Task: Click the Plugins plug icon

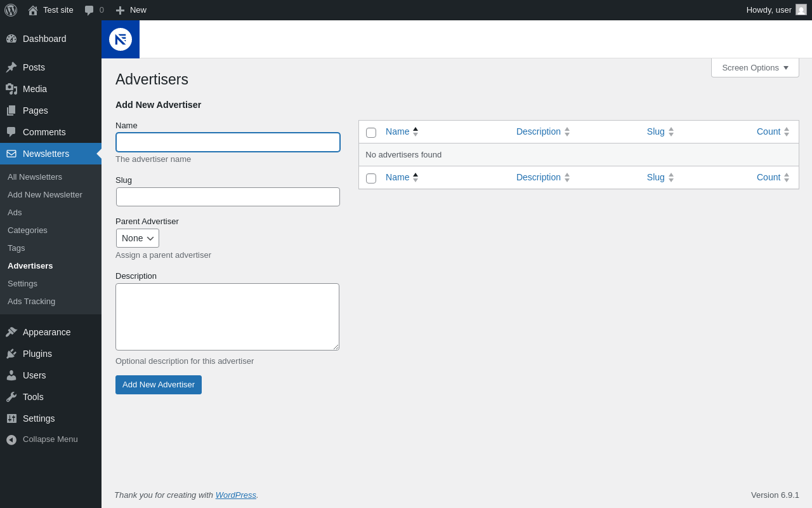Action: tap(11, 354)
